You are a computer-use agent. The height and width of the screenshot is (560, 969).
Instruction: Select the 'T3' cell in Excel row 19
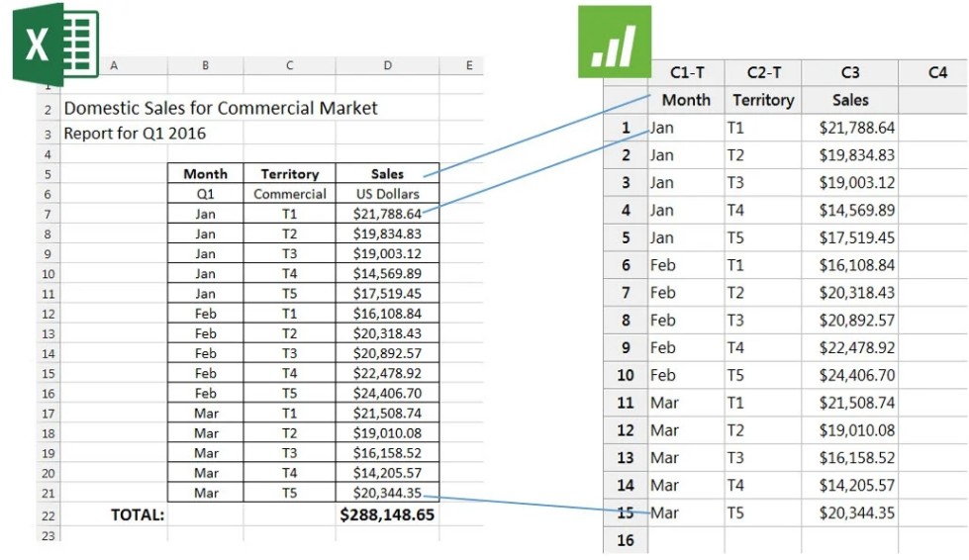click(x=289, y=452)
